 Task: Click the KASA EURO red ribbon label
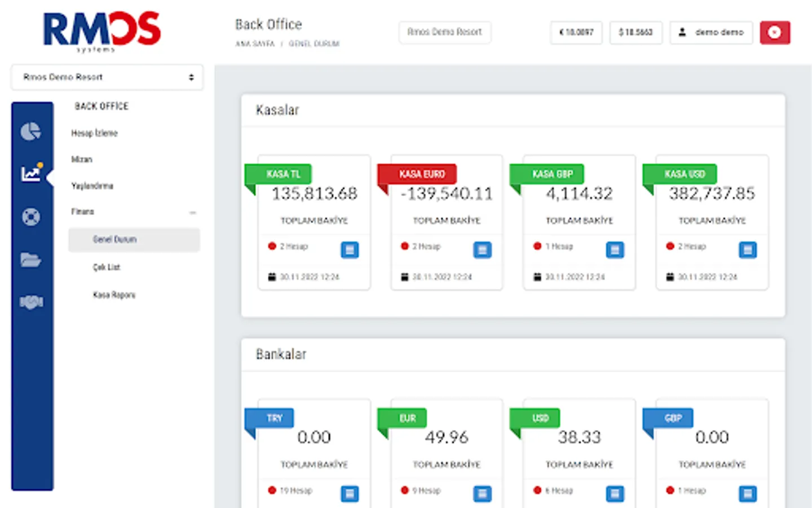coord(417,174)
